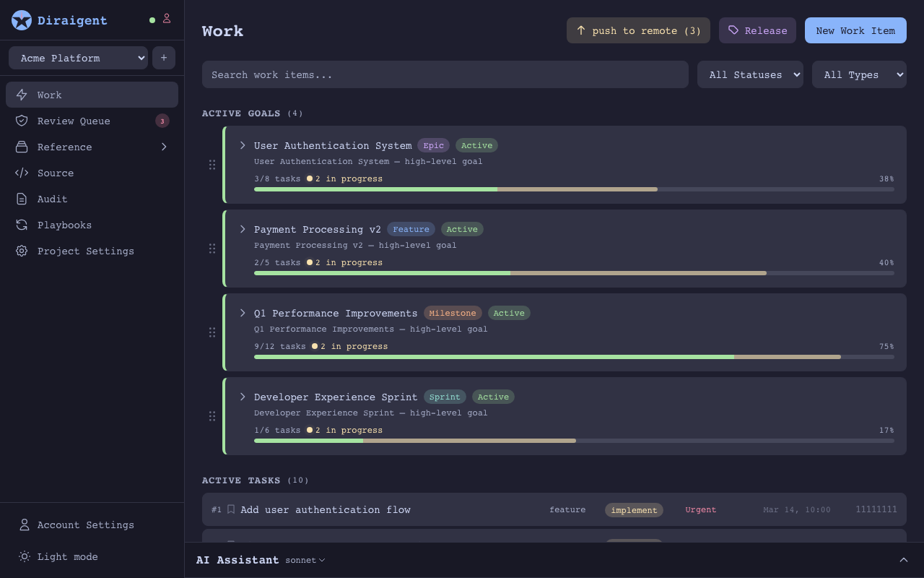Image resolution: width=924 pixels, height=578 pixels.
Task: Click drag handle for User Authentication System
Action: pyautogui.click(x=212, y=165)
